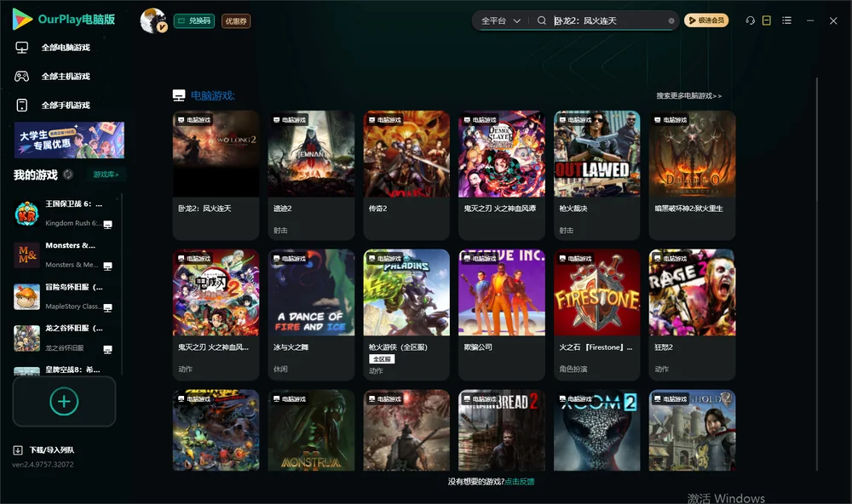Click the PC-games monitor icon beside 电脑游戏
The height and width of the screenshot is (504, 852).
179,95
